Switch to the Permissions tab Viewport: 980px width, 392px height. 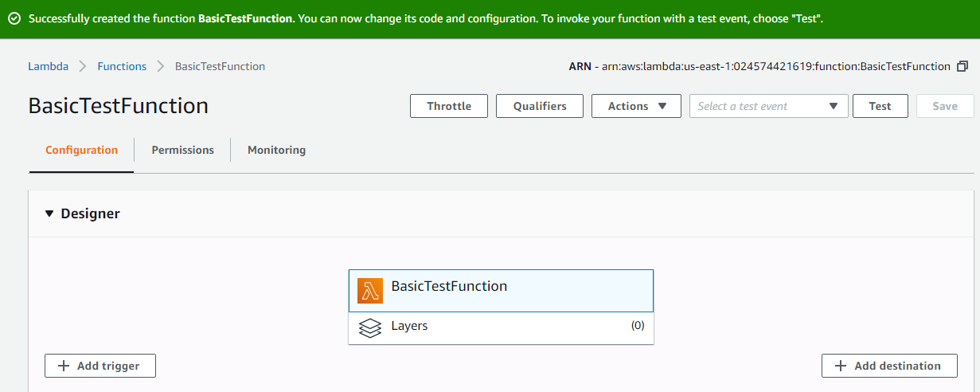[x=182, y=150]
